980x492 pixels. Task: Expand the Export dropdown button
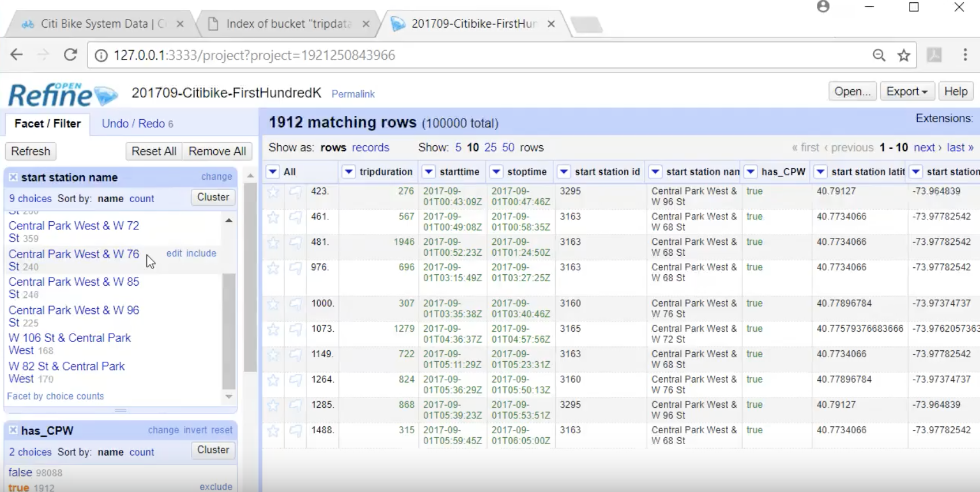point(907,92)
